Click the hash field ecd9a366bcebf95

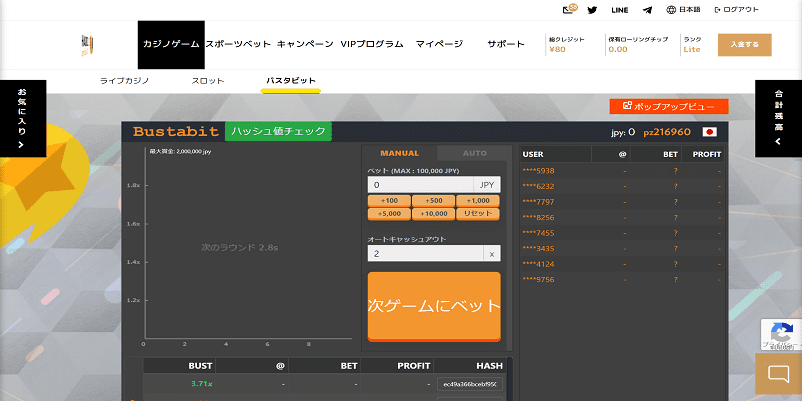(470, 384)
